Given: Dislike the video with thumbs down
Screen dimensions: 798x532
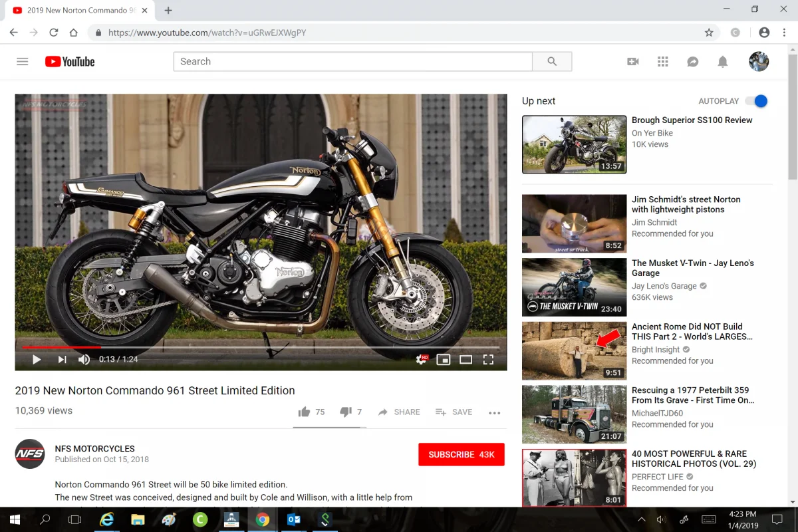Looking at the screenshot, I should click(345, 412).
